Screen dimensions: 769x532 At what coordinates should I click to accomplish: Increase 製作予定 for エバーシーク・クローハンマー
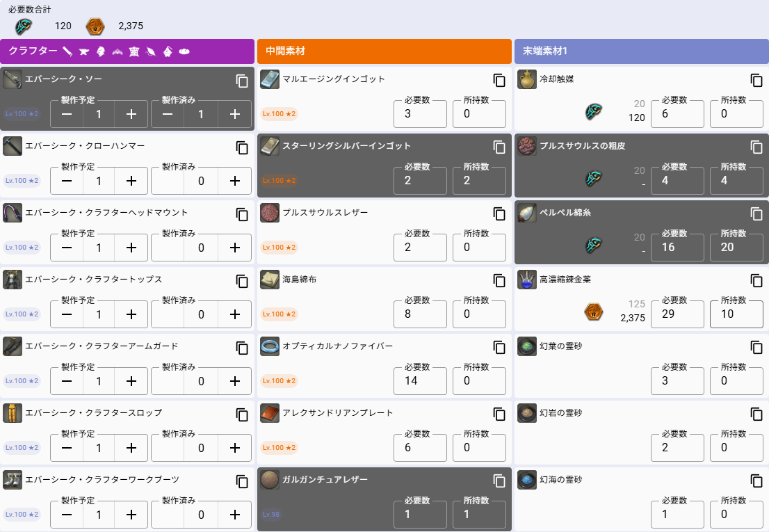pyautogui.click(x=131, y=180)
